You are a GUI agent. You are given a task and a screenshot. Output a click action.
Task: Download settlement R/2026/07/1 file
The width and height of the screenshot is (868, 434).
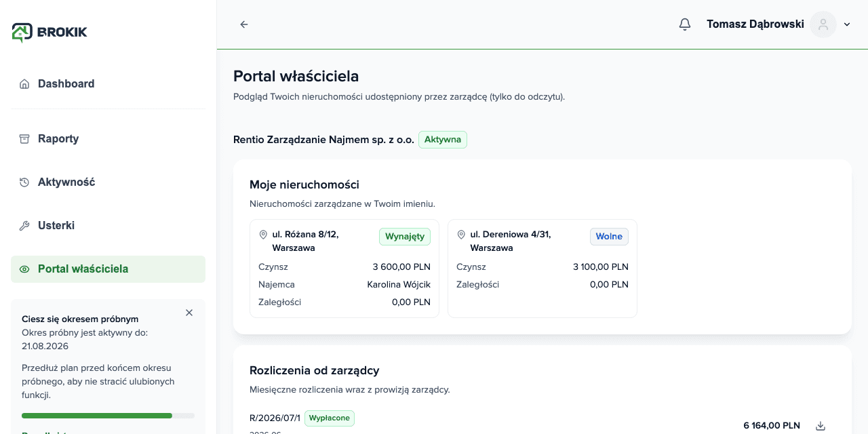coord(821,426)
